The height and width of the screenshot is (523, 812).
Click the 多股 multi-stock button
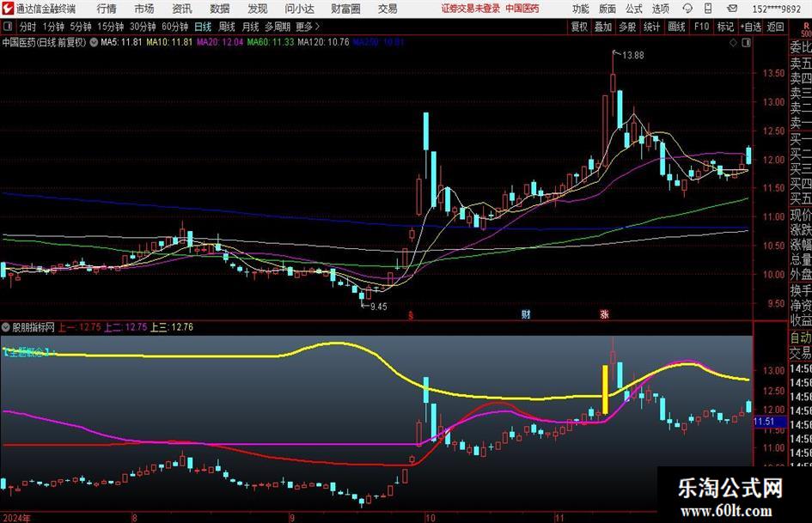[x=627, y=27]
